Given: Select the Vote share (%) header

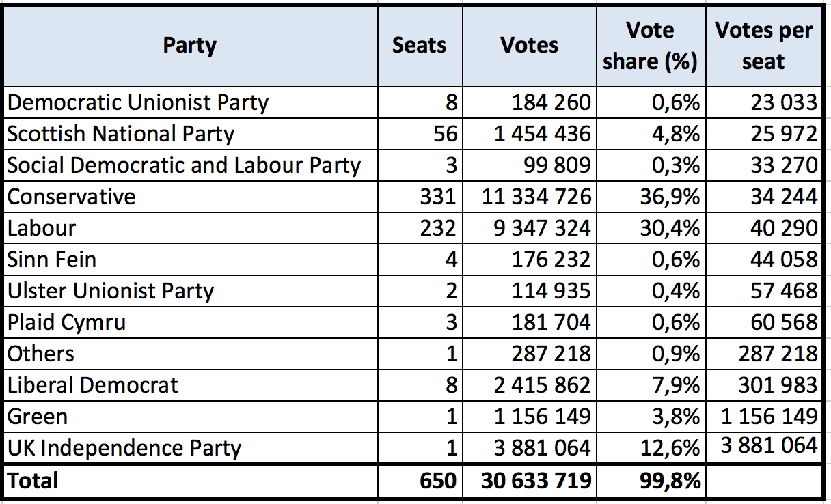Looking at the screenshot, I should click(650, 46).
